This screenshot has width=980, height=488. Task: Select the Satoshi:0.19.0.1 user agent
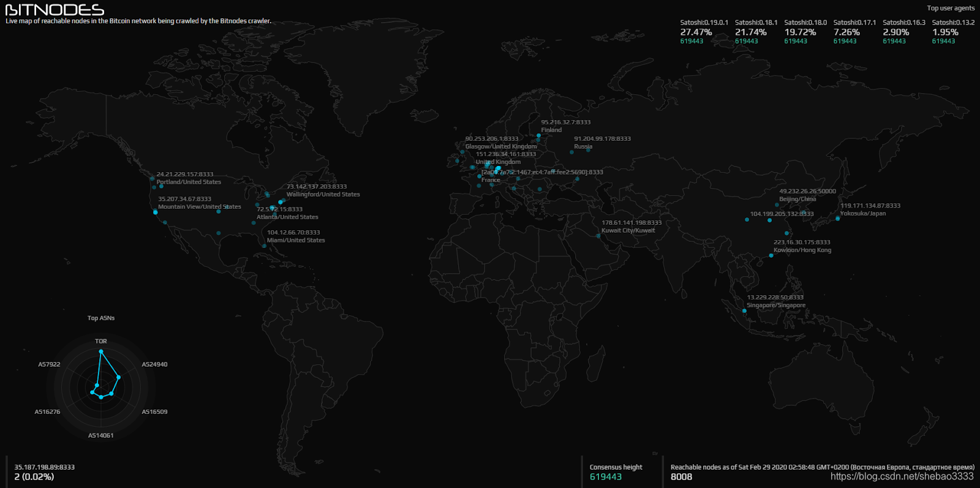(x=704, y=23)
